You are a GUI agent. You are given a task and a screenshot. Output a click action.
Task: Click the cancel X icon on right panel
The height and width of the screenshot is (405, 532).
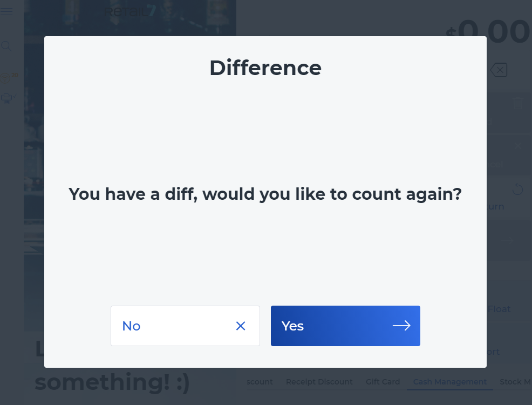coord(518,146)
